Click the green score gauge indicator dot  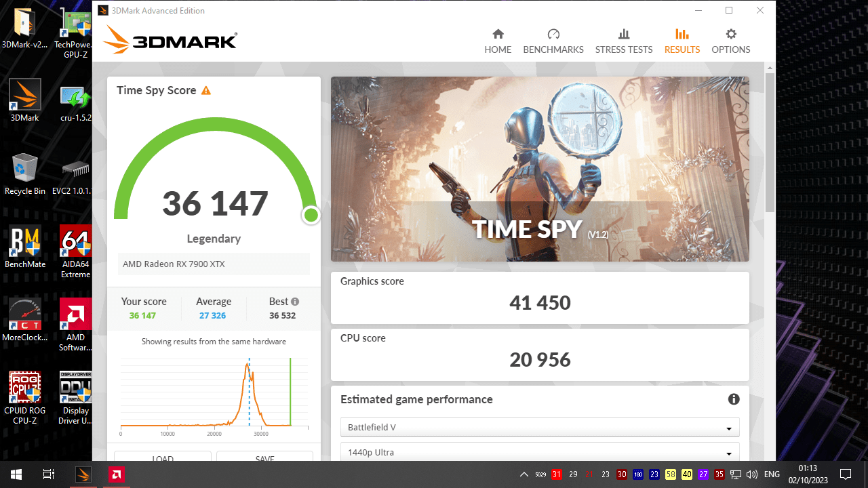pyautogui.click(x=311, y=216)
